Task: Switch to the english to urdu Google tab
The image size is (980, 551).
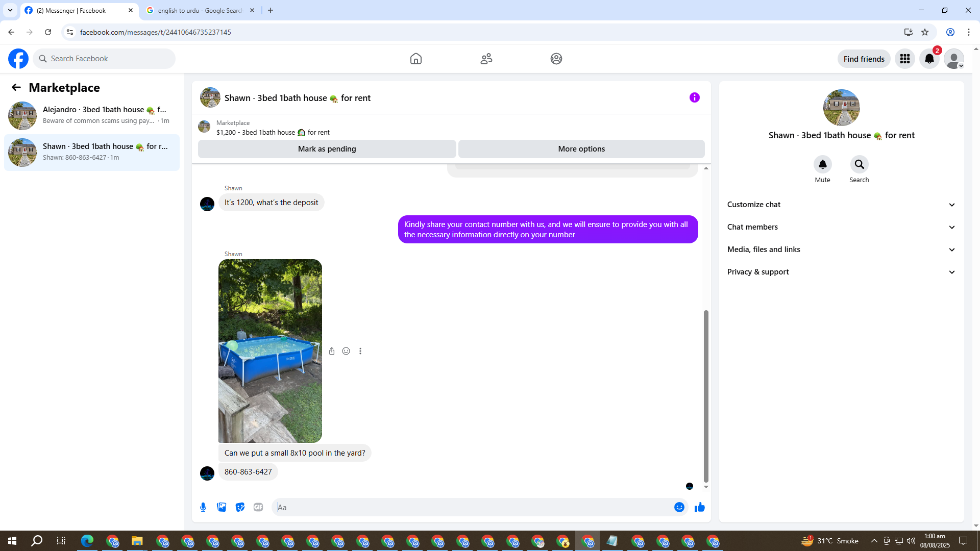Action: tap(200, 10)
